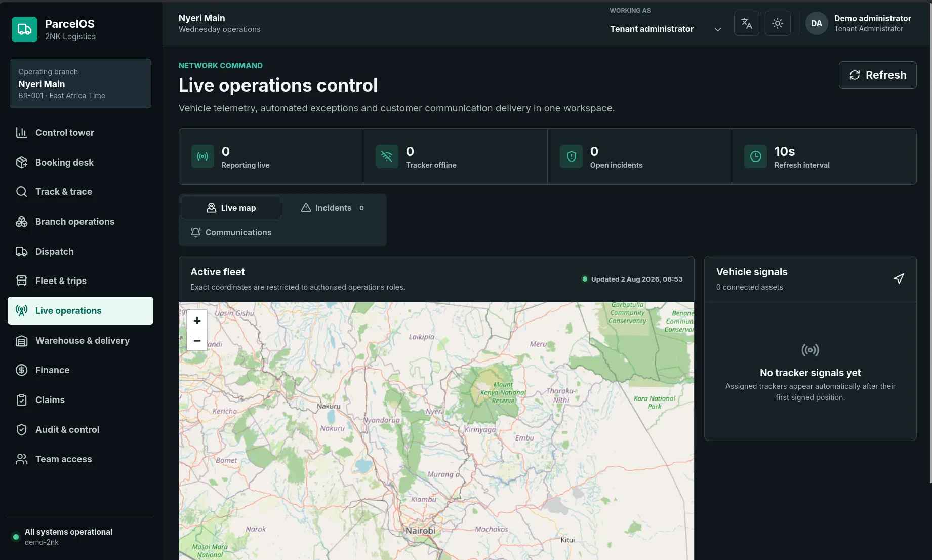
Task: Click the Finance dollar icon
Action: click(x=21, y=370)
